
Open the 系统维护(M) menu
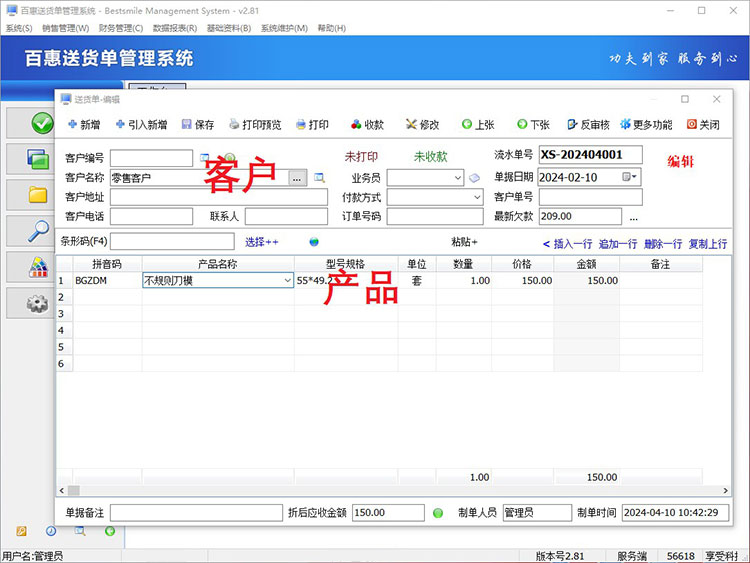(284, 28)
